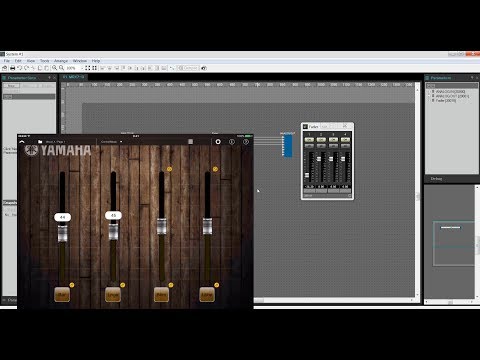Click the folder icon in iPad app header
The image size is (480, 360).
tap(40, 142)
